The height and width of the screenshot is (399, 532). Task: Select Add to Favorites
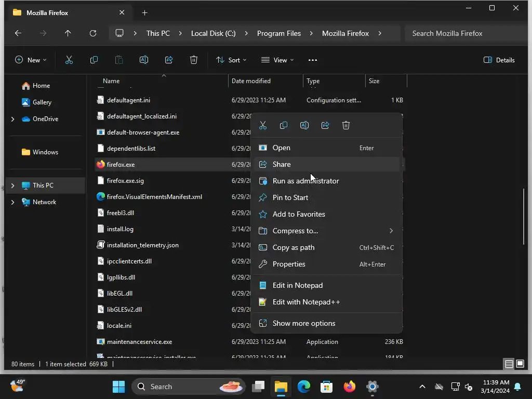pos(326,215)
